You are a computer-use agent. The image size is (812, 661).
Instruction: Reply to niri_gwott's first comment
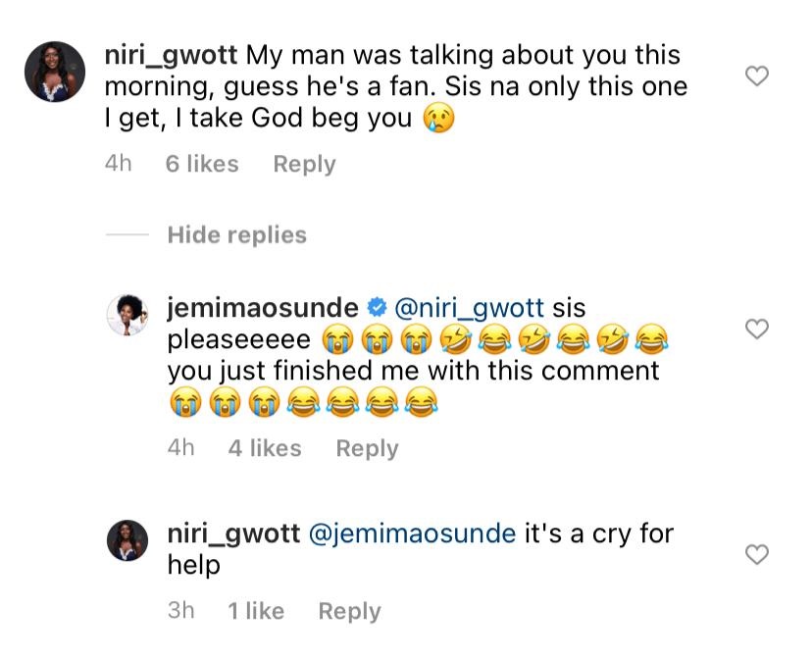(x=304, y=165)
